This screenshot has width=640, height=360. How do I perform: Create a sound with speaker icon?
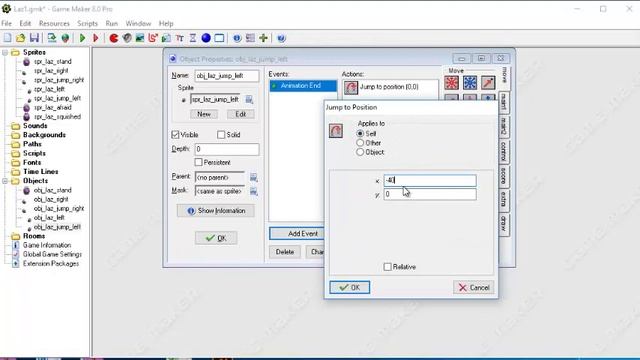point(127,38)
